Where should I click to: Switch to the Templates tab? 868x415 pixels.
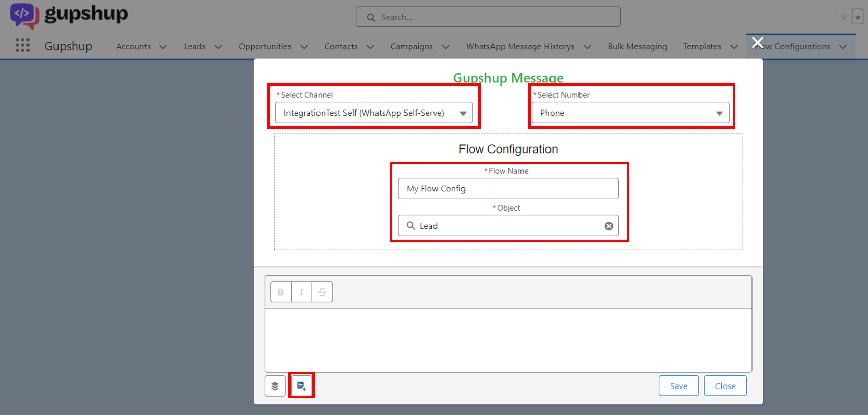(x=702, y=46)
